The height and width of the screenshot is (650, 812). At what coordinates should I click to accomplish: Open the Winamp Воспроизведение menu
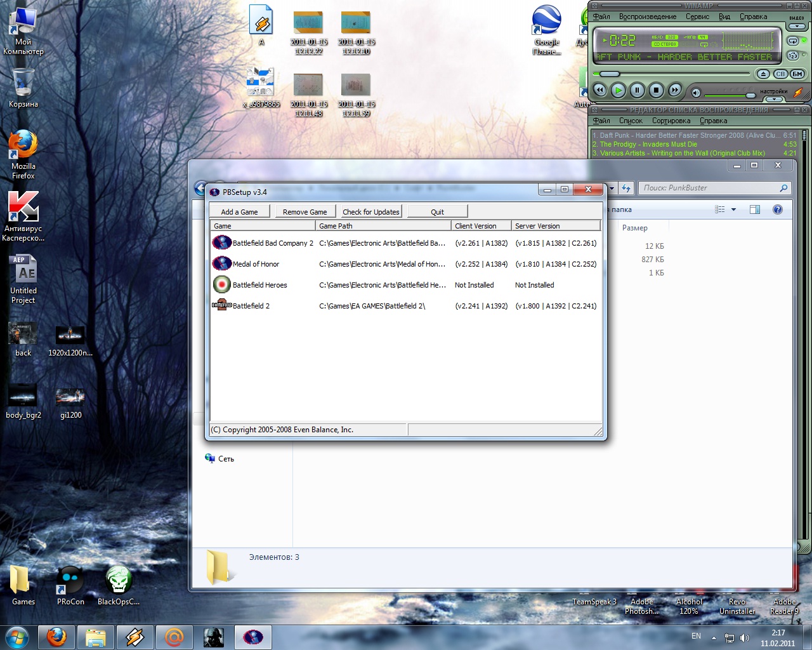pyautogui.click(x=648, y=17)
